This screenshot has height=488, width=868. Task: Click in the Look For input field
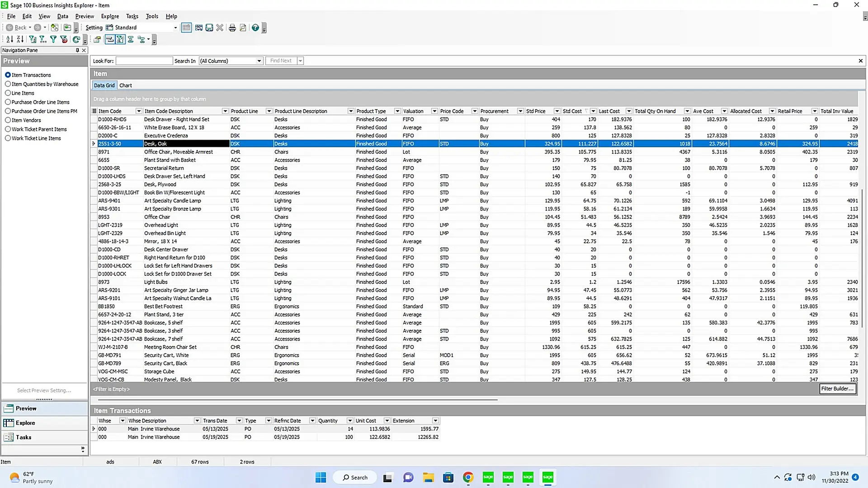tap(144, 61)
